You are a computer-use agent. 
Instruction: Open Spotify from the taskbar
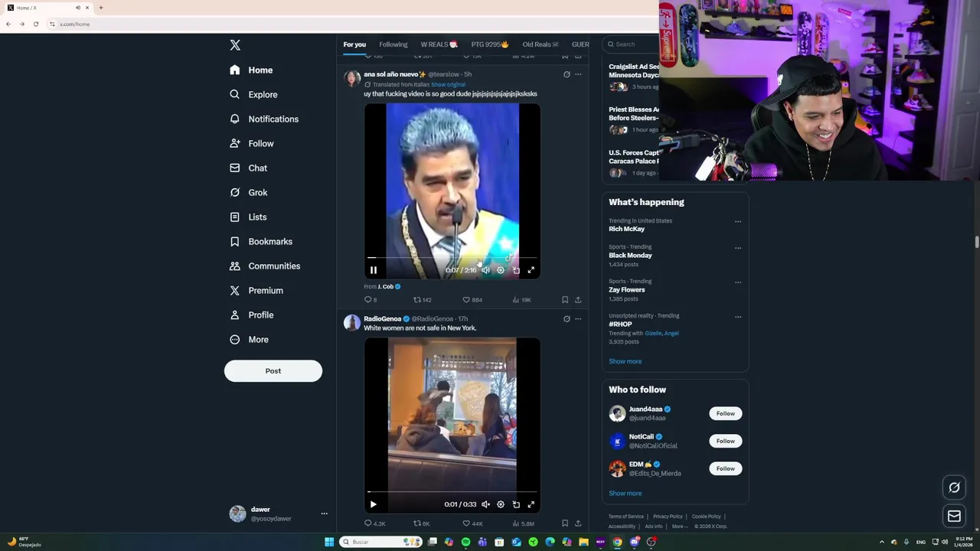(x=465, y=542)
